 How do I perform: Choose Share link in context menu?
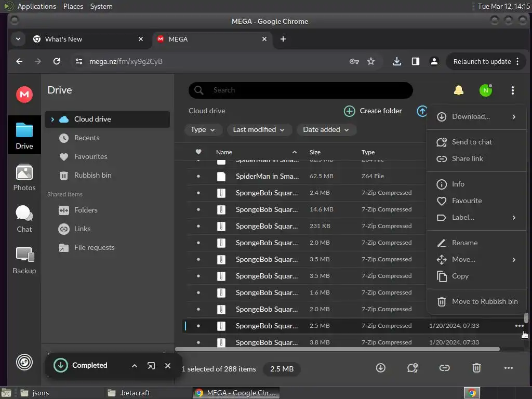[476, 159]
